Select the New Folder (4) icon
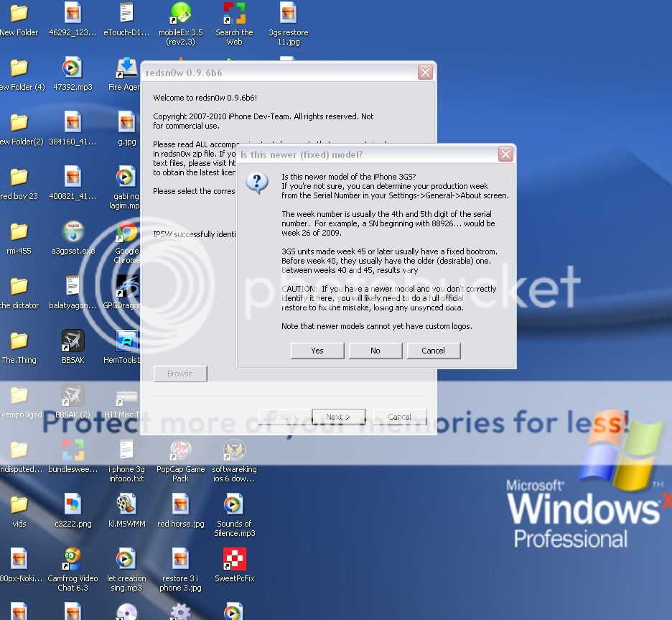This screenshot has height=620, width=672. (x=19, y=68)
